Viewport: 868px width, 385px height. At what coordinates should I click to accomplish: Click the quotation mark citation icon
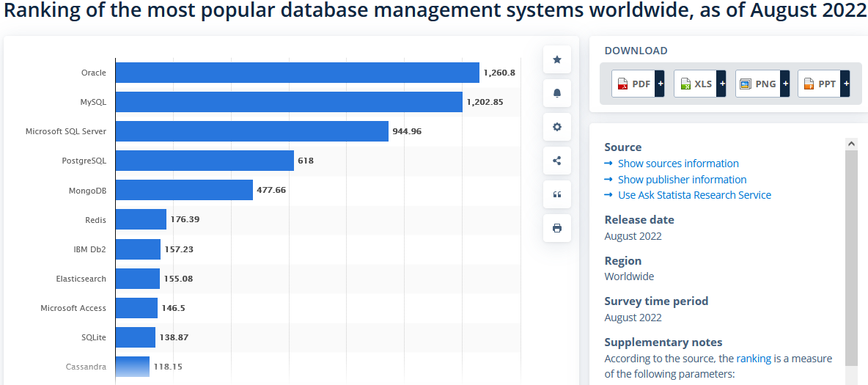pyautogui.click(x=556, y=194)
